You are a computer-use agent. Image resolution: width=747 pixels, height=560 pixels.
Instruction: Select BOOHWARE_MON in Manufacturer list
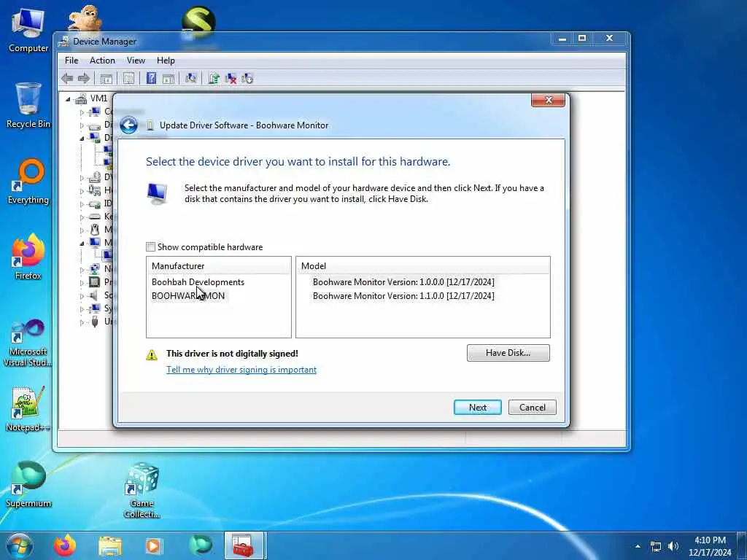tap(188, 296)
